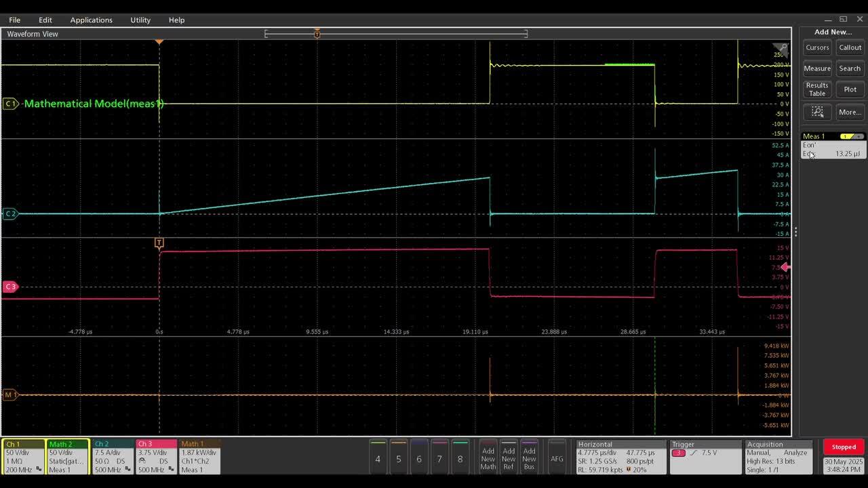Image resolution: width=868 pixels, height=488 pixels.
Task: Activate channel 8
Action: (x=460, y=459)
